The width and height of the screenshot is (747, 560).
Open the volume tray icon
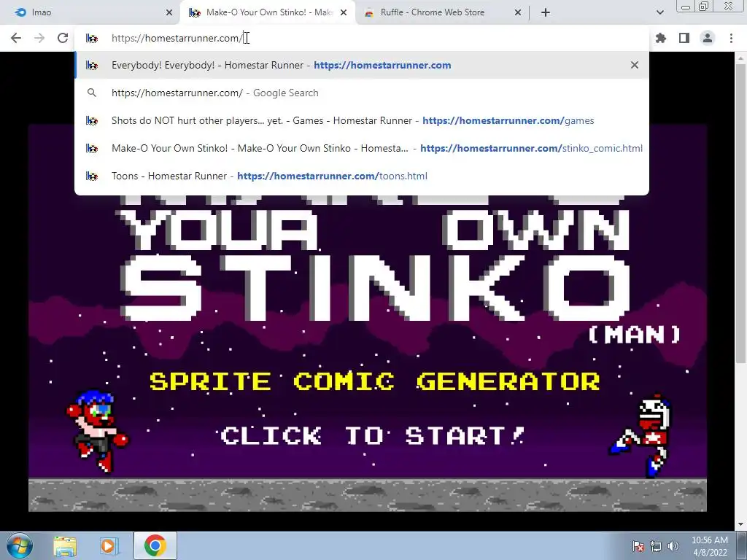click(673, 546)
